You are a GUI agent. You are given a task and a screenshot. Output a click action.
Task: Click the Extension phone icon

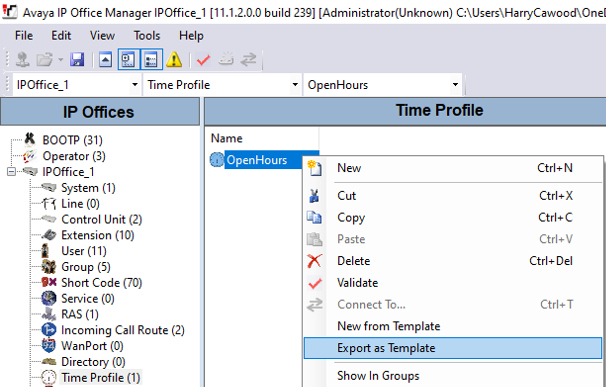pyautogui.click(x=49, y=235)
